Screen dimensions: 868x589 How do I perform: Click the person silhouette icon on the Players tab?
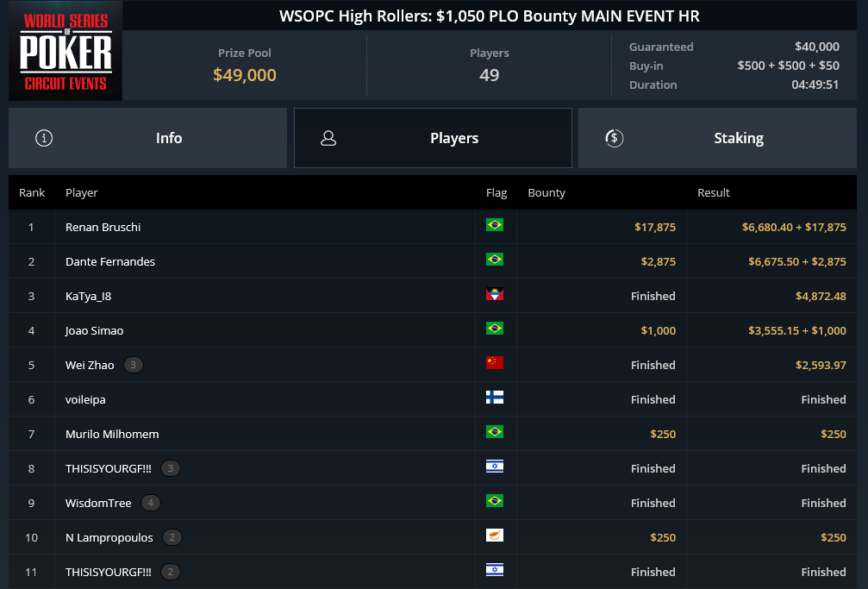328,138
